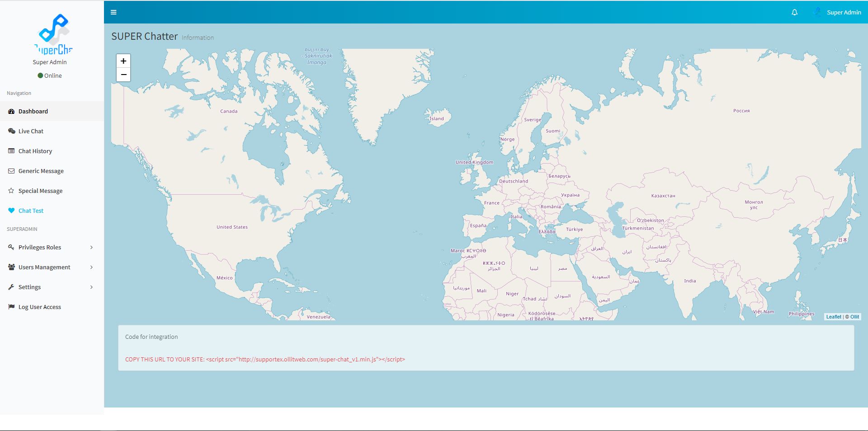Click the Live Chat bubbles icon

pyautogui.click(x=11, y=131)
